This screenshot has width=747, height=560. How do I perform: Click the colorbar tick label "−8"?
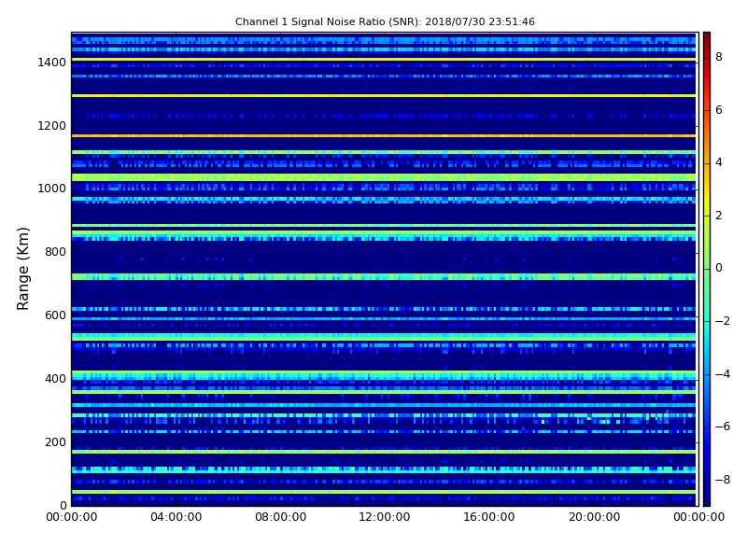click(723, 480)
